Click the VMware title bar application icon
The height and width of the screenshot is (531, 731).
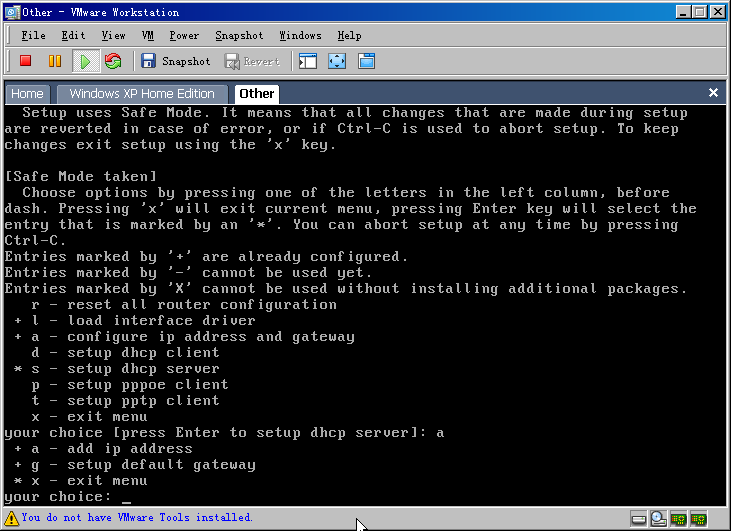pyautogui.click(x=13, y=12)
